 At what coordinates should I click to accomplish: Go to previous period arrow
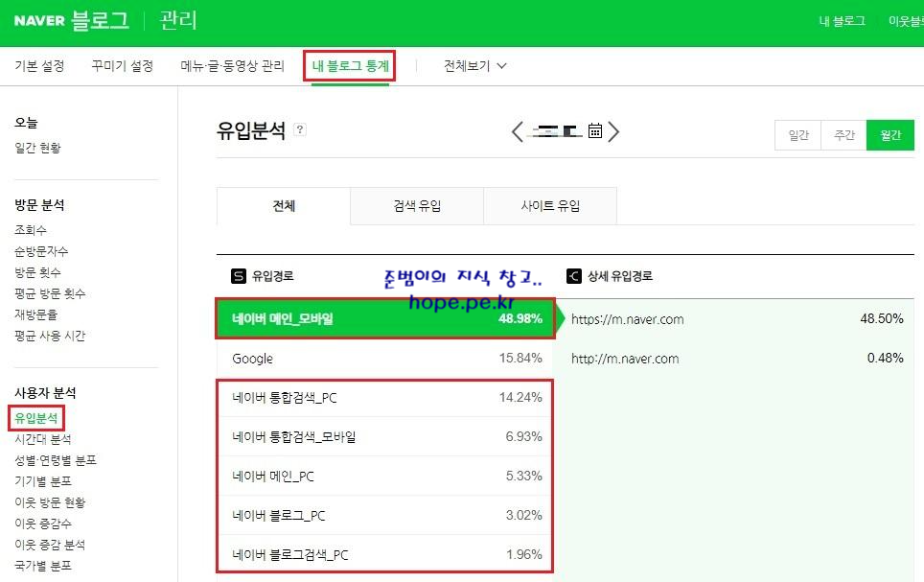coord(518,132)
